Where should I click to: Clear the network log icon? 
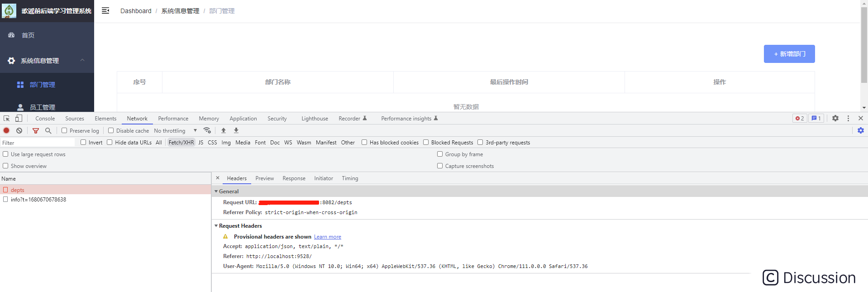coord(19,130)
